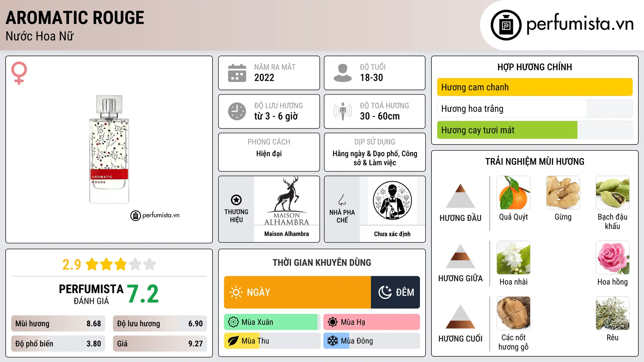The image size is (644, 362).
Task: Click the nose icon above Nhà pha chế
Action: pos(342,200)
